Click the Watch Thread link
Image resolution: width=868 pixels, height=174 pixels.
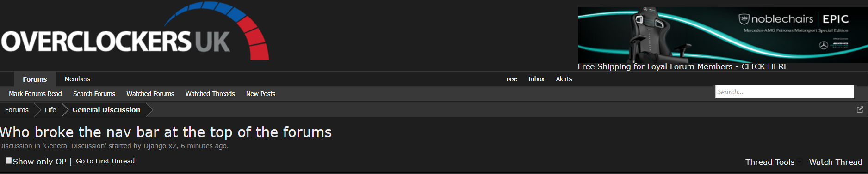[836, 162]
